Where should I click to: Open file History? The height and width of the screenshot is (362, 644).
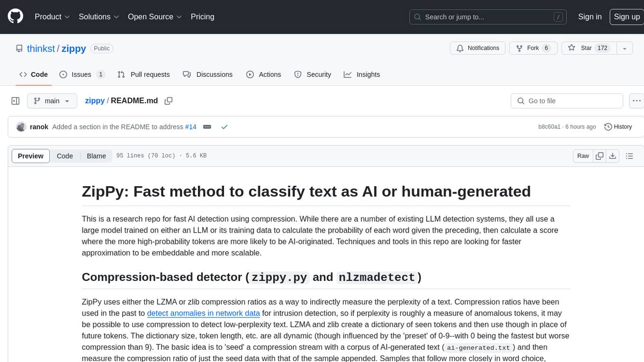[618, 127]
